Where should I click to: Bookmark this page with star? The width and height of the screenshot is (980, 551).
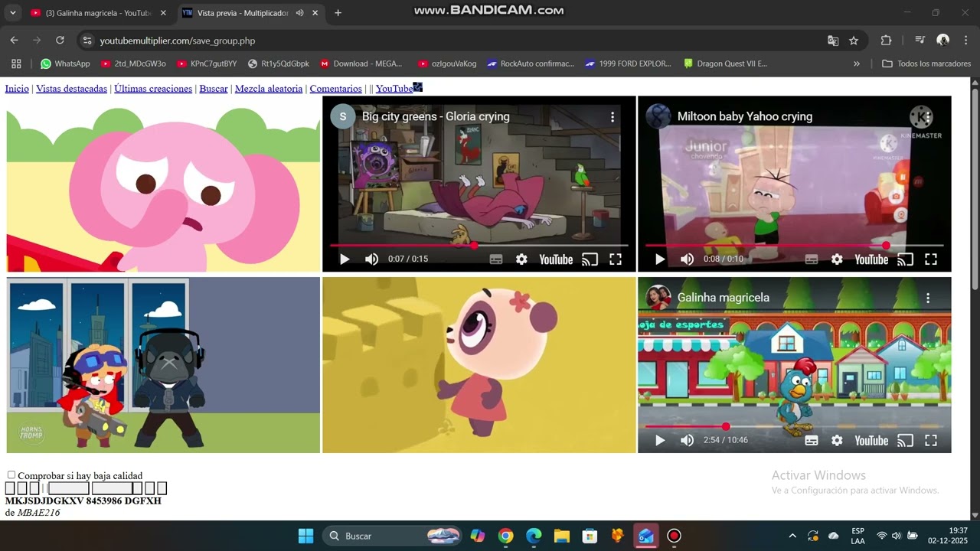854,41
